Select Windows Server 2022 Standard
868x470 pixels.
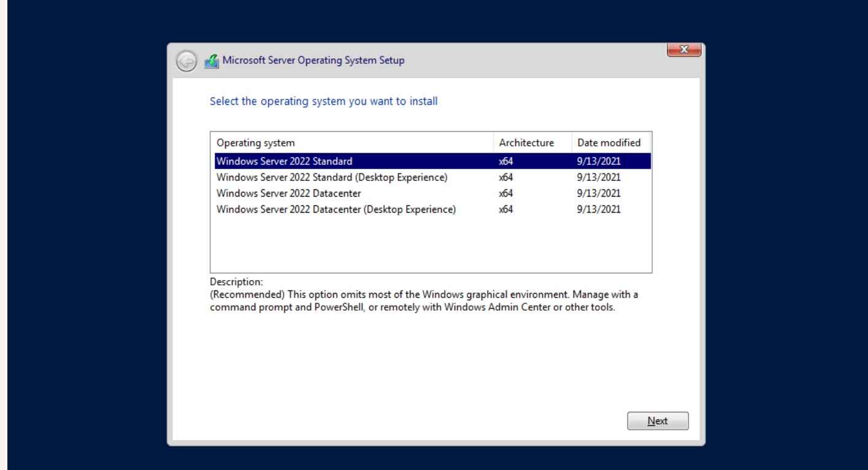click(x=285, y=162)
